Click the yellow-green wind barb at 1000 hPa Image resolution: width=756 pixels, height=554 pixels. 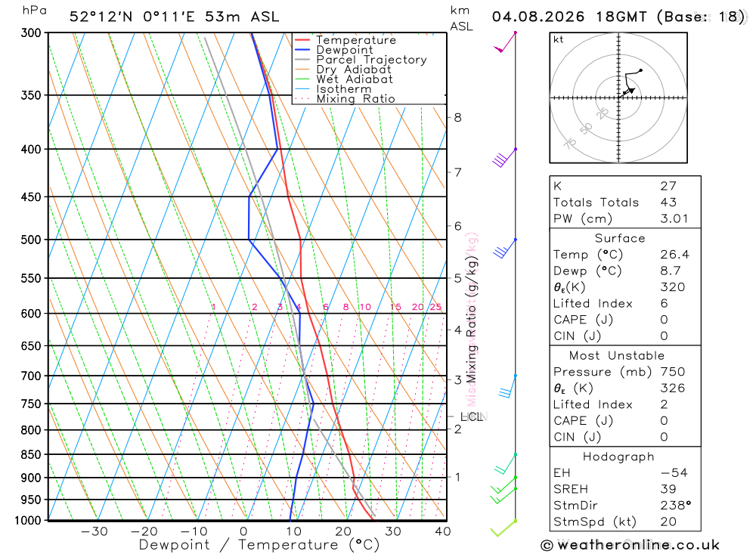click(x=503, y=528)
